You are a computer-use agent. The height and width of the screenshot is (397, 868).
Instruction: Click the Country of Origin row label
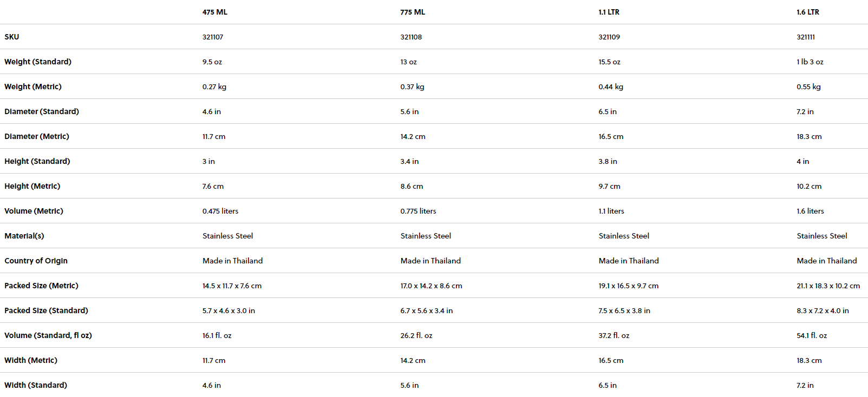36,261
